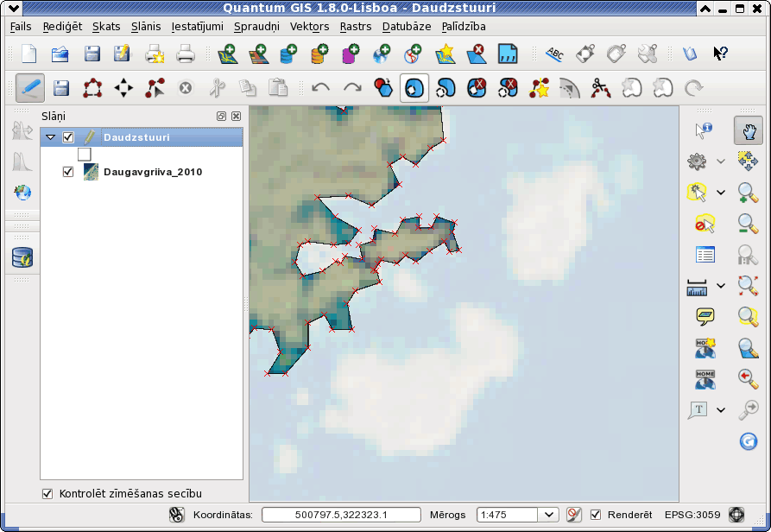Screen dimensions: 771x532
Task: Use the Identify Features tool
Action: (705, 130)
